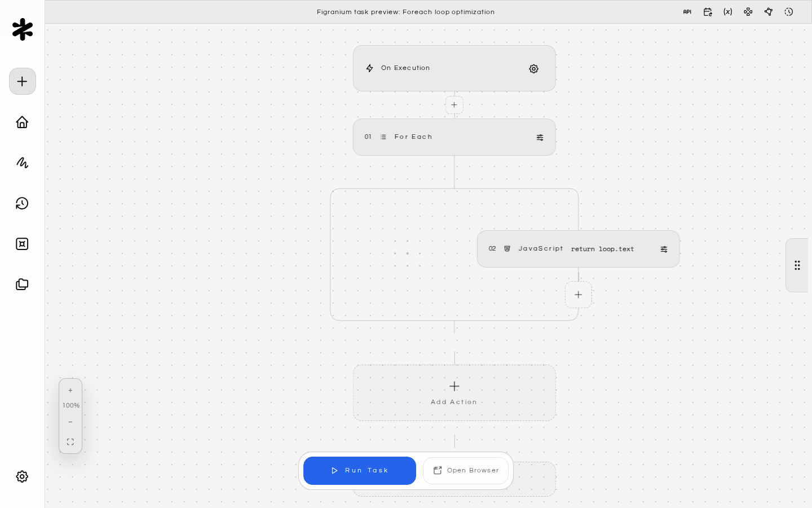
Task: Open the dashed clock icon in the top bar
Action: (x=789, y=12)
